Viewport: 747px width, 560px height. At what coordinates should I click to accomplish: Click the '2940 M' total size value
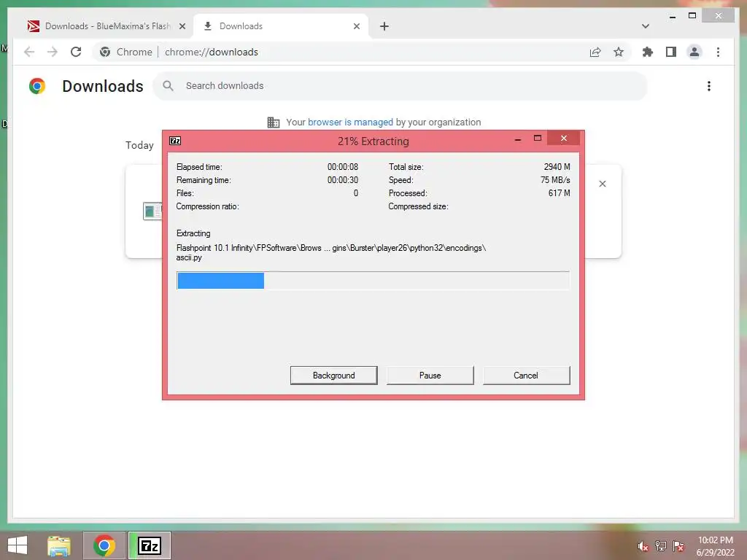click(x=557, y=167)
